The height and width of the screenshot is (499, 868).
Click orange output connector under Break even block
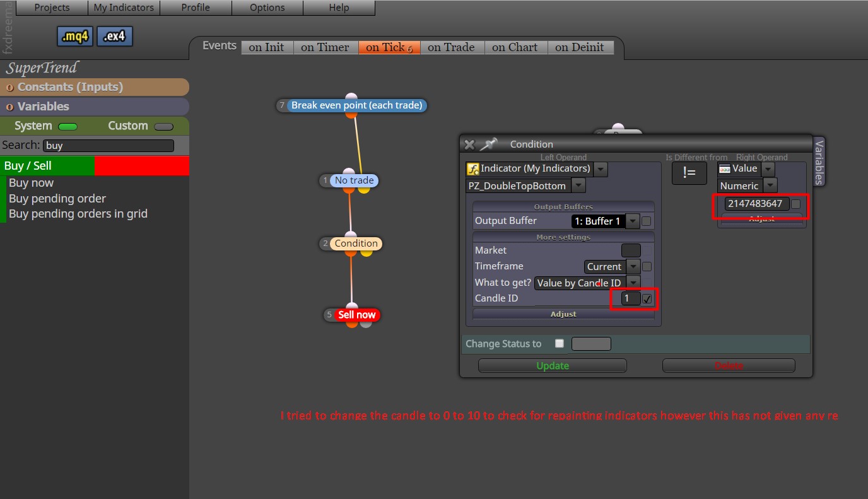(351, 114)
